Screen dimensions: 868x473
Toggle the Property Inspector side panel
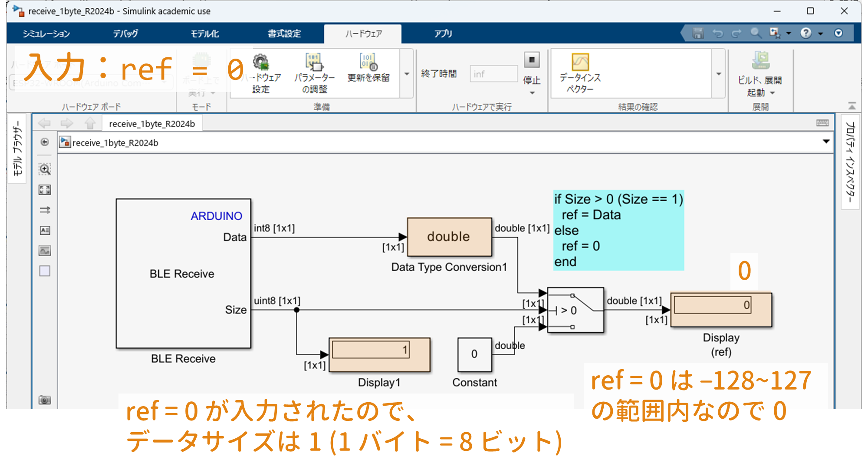tap(850, 162)
